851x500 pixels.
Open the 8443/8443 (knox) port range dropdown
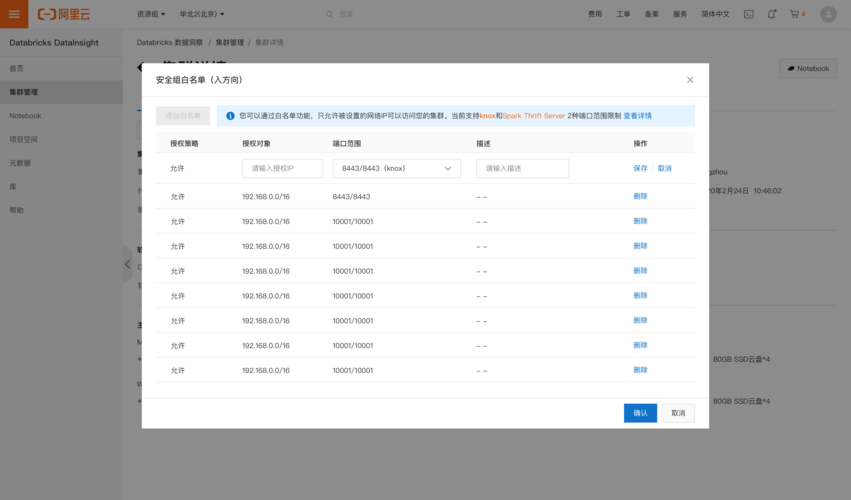pos(396,168)
